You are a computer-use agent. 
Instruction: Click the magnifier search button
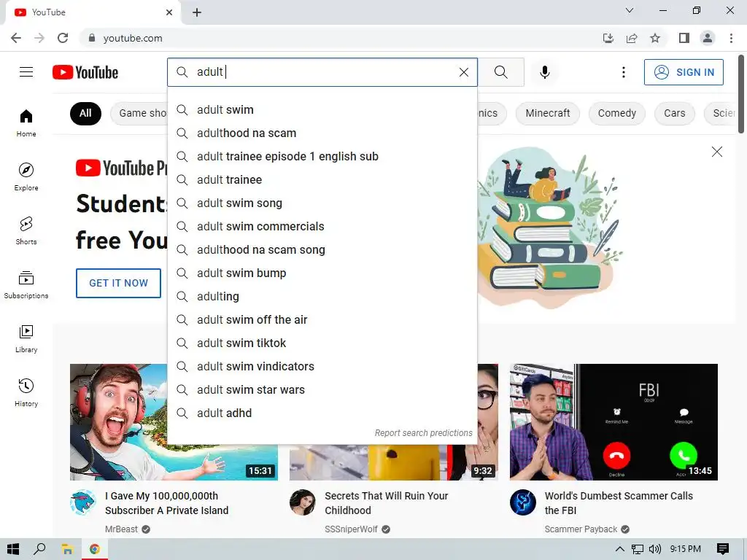tap(500, 72)
